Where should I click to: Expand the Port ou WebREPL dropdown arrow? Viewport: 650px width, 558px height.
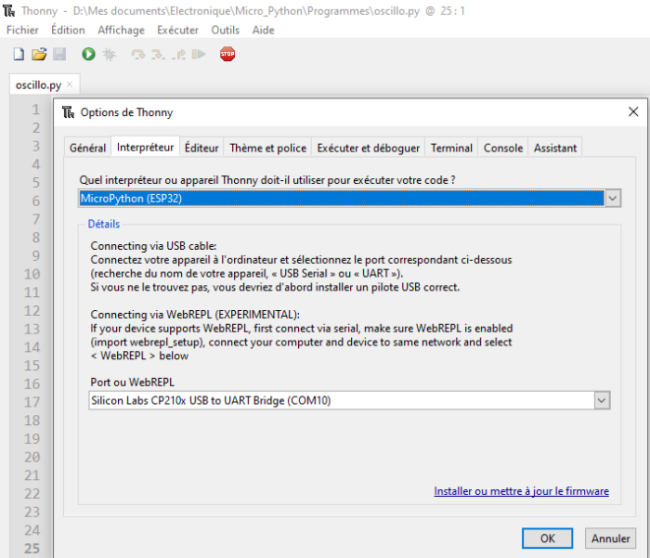[602, 400]
